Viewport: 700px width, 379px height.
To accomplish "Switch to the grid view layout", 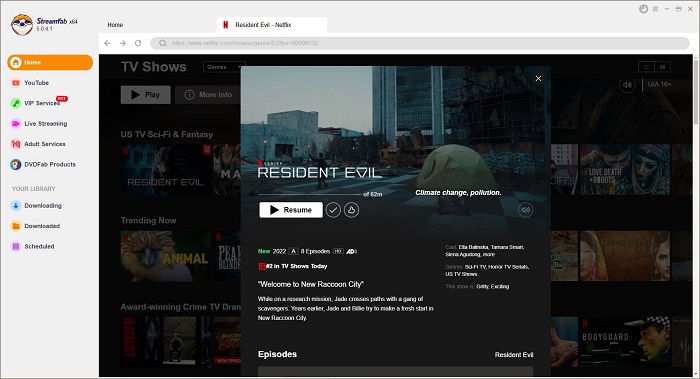I will 662,67.
